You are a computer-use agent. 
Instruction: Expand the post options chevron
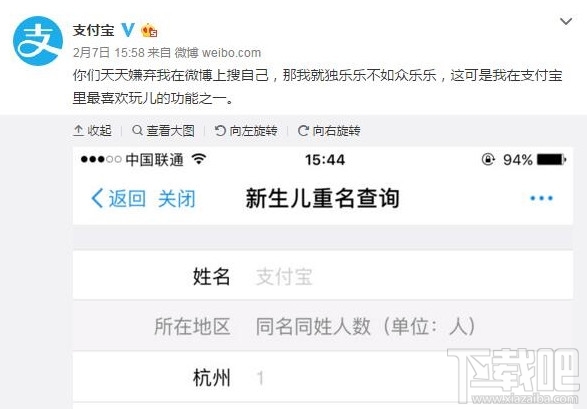(x=566, y=21)
